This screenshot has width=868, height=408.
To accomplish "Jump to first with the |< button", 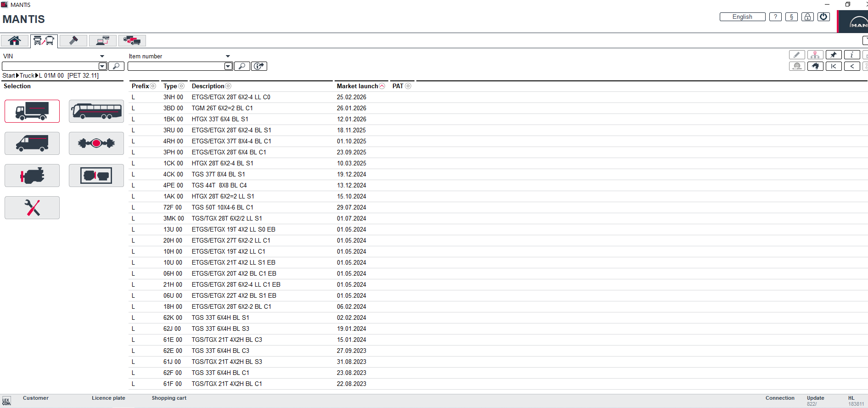I will 834,66.
